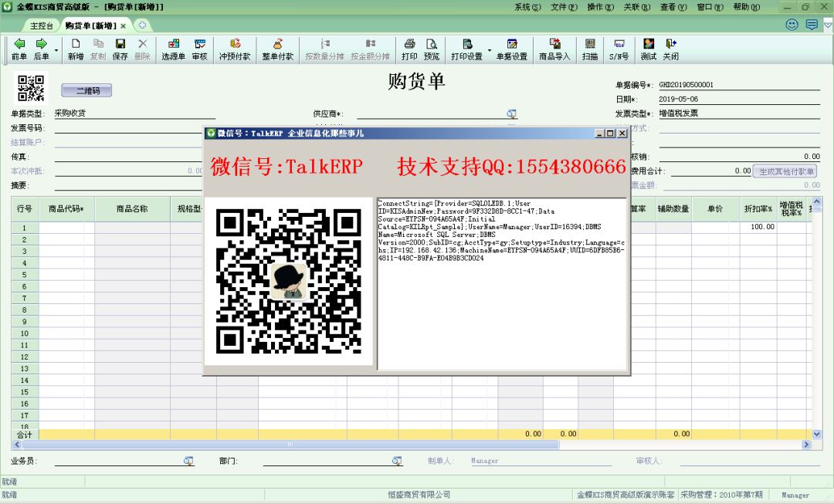Click horizontal scrollbar right arrow
The width and height of the screenshot is (834, 504).
806,444
